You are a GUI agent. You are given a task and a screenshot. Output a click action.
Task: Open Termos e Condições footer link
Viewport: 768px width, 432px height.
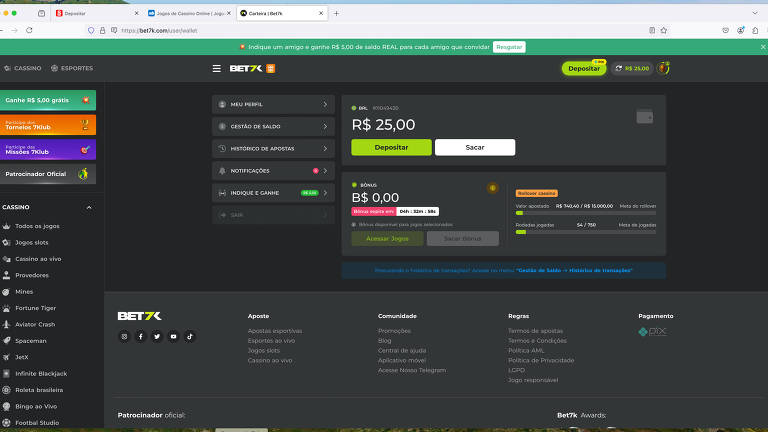(x=537, y=341)
